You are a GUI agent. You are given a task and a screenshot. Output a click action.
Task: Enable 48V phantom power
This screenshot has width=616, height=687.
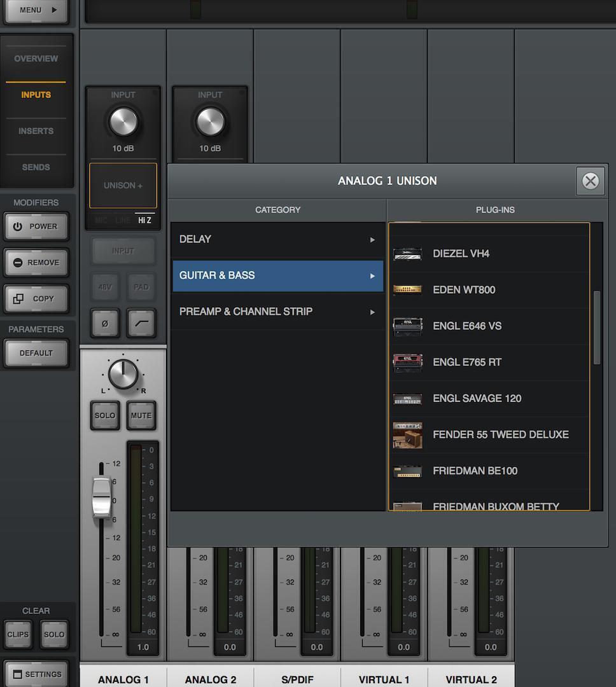(x=104, y=287)
